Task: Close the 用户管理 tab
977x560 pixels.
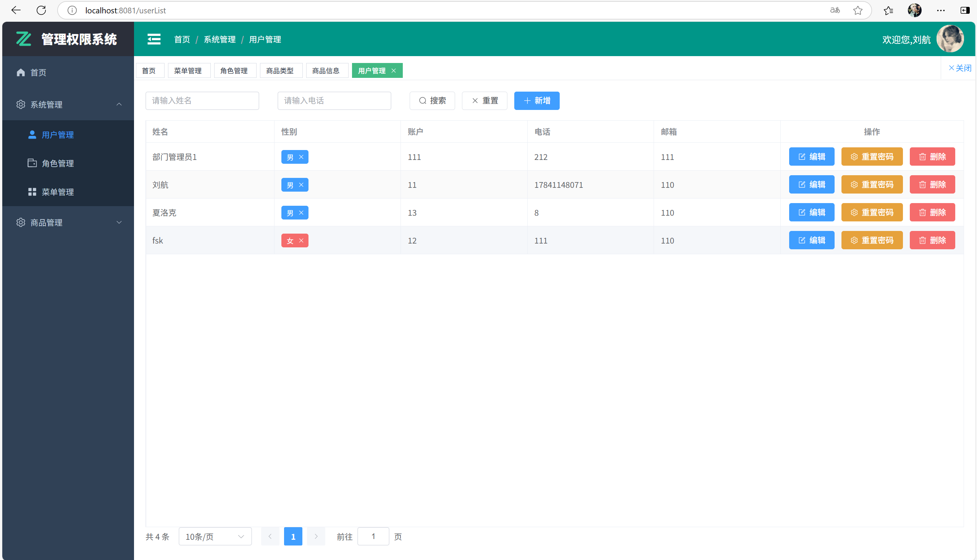Action: pos(394,70)
